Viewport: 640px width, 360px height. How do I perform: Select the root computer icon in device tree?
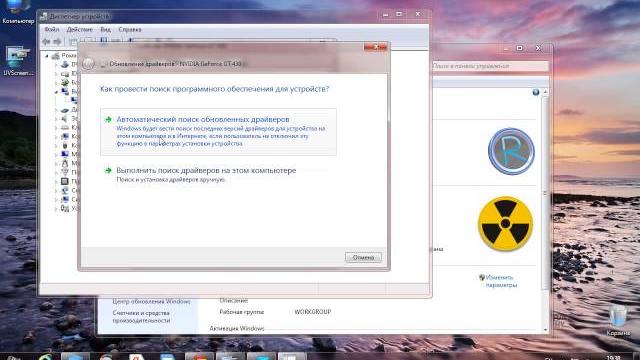point(56,56)
